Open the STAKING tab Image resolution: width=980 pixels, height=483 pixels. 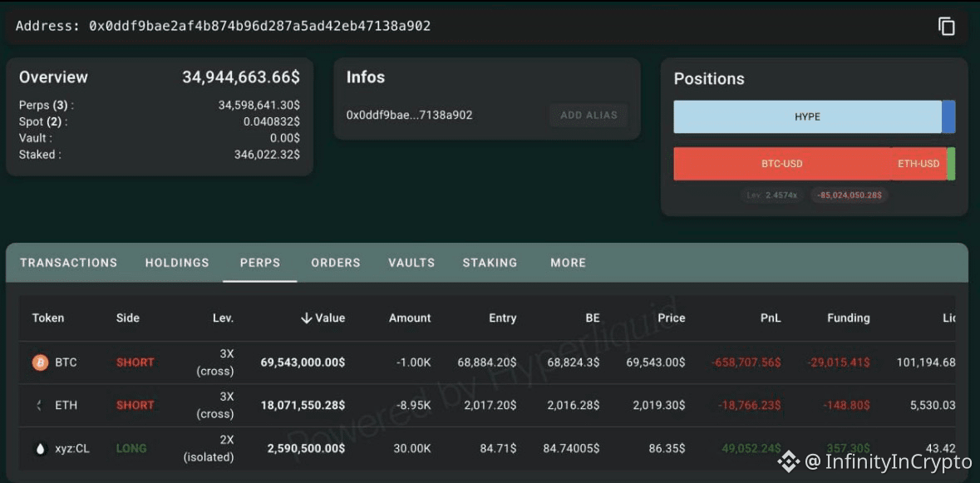click(x=490, y=263)
